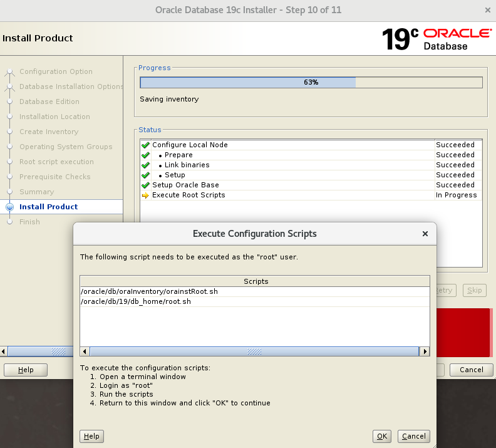This screenshot has width=496, height=448.
Task: Select Root script execution step
Action: 56,162
